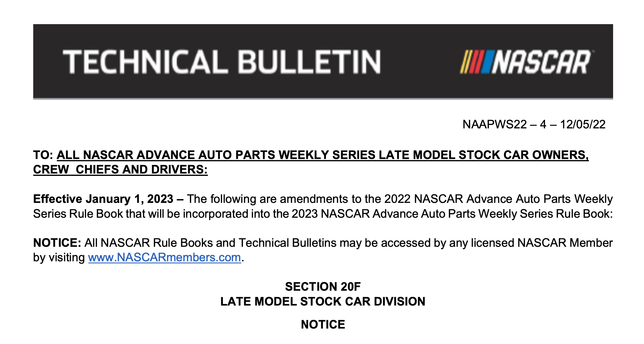
Task: Click the phrase Technical Bulletins in notice
Action: [x=287, y=243]
